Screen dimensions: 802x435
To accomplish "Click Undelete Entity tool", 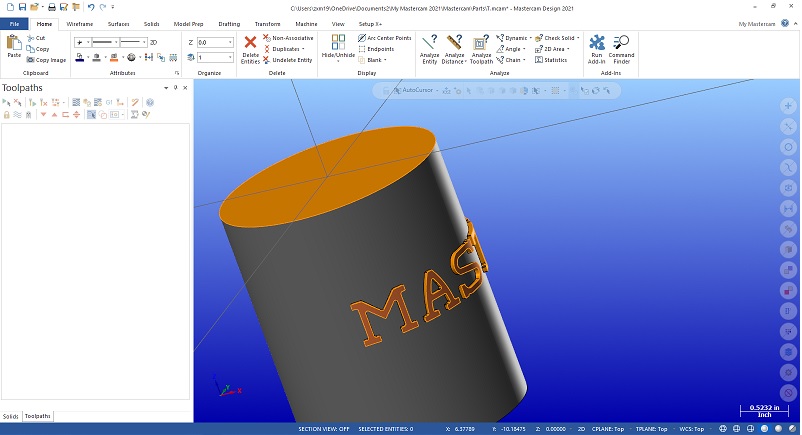I will [x=288, y=60].
